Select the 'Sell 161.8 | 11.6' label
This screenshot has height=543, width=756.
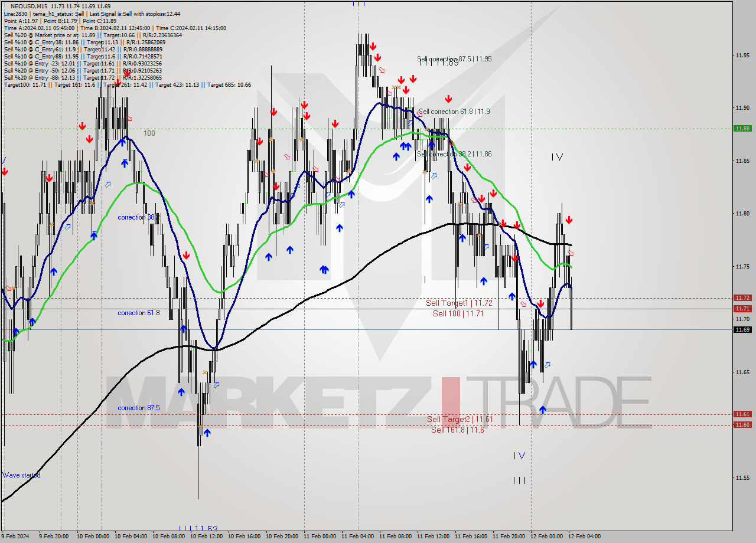[457, 430]
